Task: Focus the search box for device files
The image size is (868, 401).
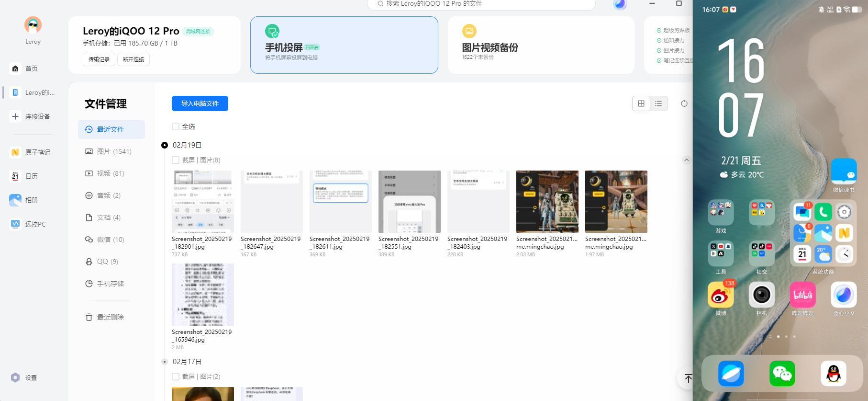Action: [481, 4]
